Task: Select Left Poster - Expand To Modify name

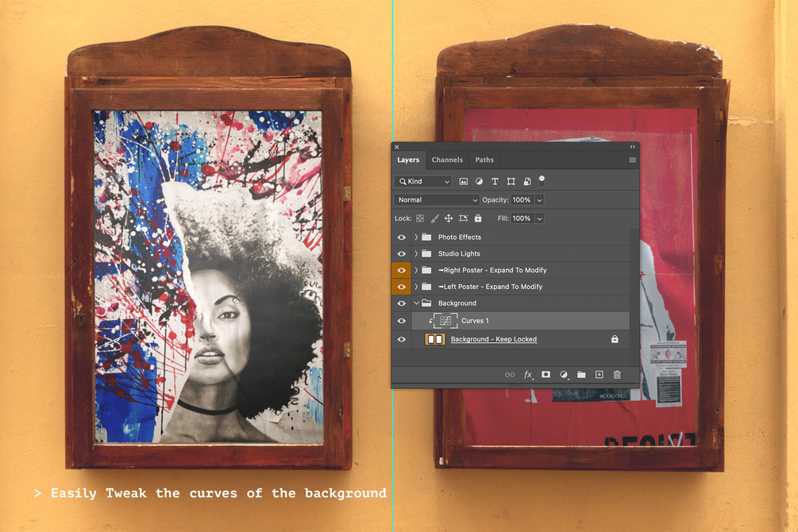Action: click(x=490, y=287)
